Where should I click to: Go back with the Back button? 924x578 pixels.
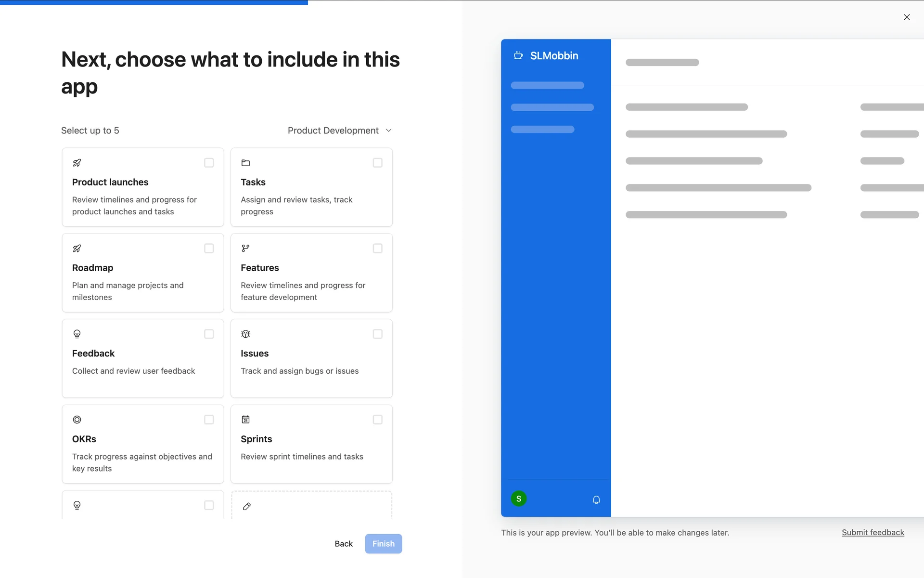pos(344,544)
